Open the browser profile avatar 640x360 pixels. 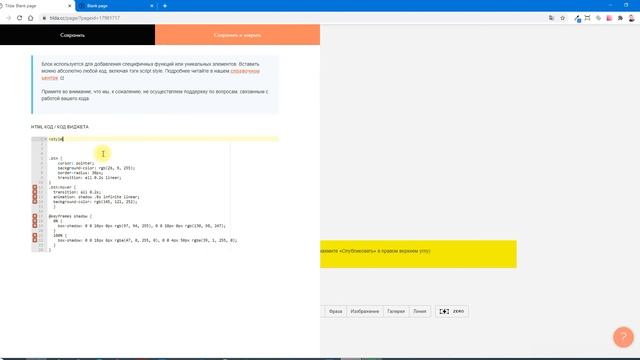tap(632, 18)
